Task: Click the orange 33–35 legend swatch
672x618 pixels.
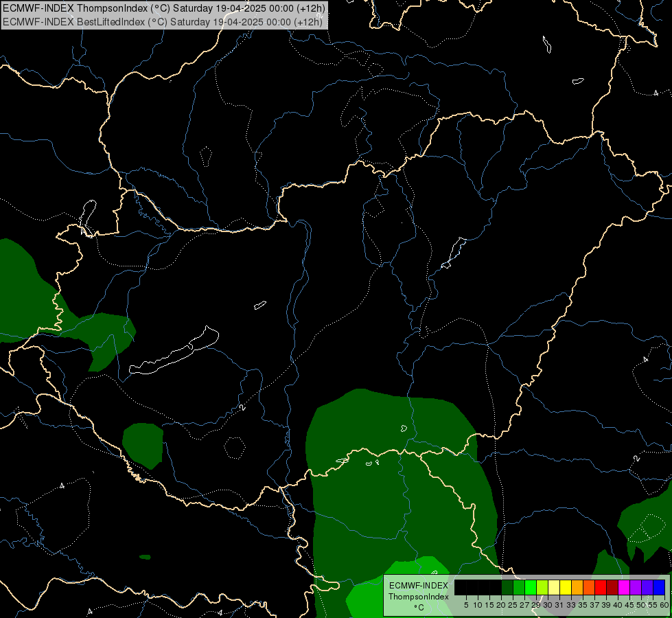Action: pyautogui.click(x=577, y=587)
